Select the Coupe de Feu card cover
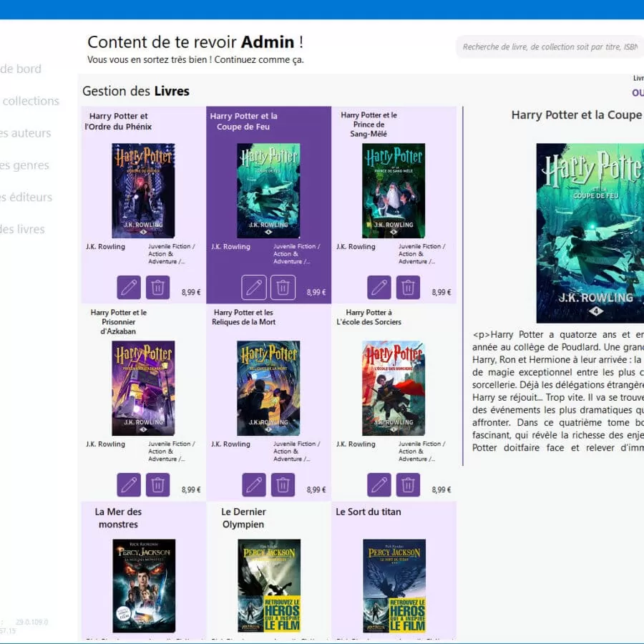Image resolution: width=644 pixels, height=644 pixels. (268, 190)
